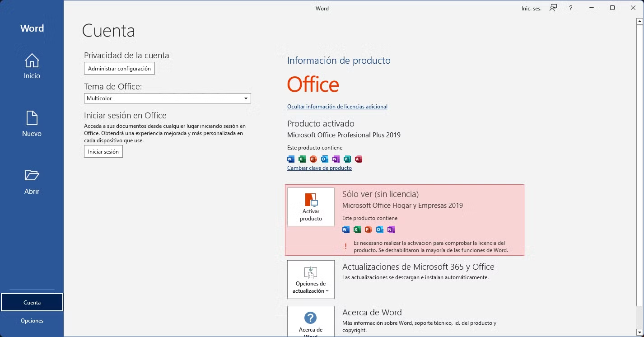Click the Privacidad de la cuenta heading

coord(126,56)
